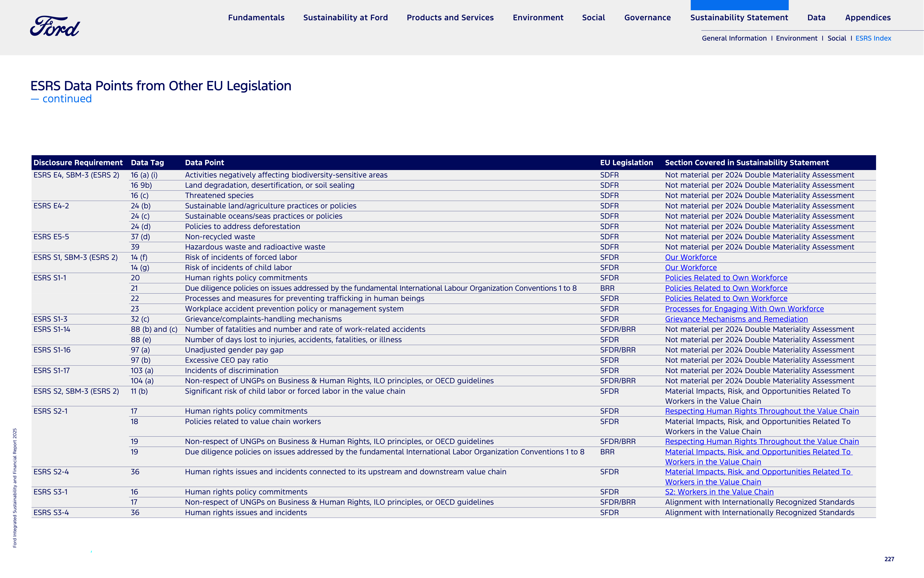The image size is (924, 578).
Task: Click 'Non-recycled waste' data point
Action: pyautogui.click(x=220, y=237)
